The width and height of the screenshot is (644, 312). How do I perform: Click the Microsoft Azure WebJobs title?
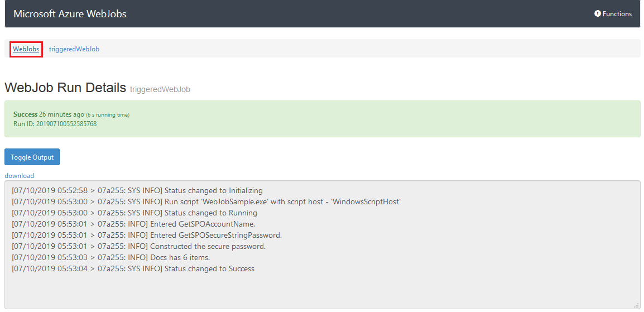[70, 13]
